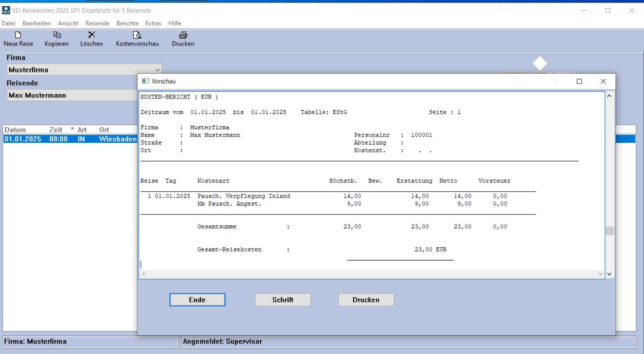644x354 pixels.
Task: Click the Drucken button in preview dialog
Action: pyautogui.click(x=366, y=300)
